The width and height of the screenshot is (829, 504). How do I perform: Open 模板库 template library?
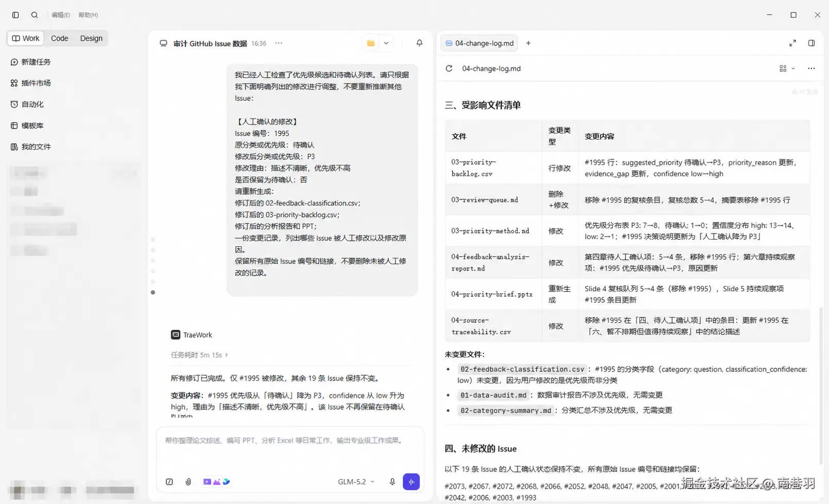tap(27, 126)
